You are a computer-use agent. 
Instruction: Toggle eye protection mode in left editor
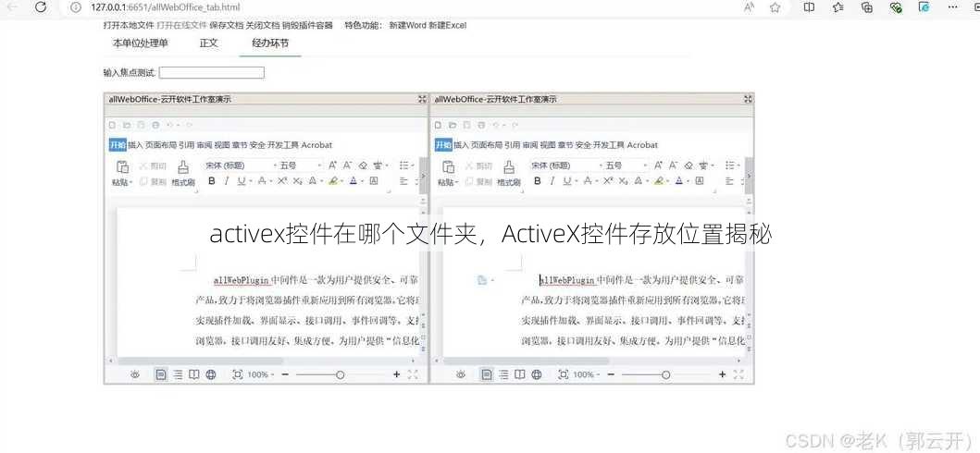[x=135, y=374]
